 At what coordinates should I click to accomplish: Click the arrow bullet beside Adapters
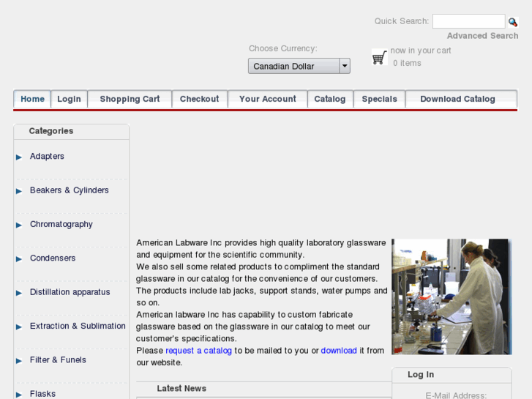tap(19, 157)
